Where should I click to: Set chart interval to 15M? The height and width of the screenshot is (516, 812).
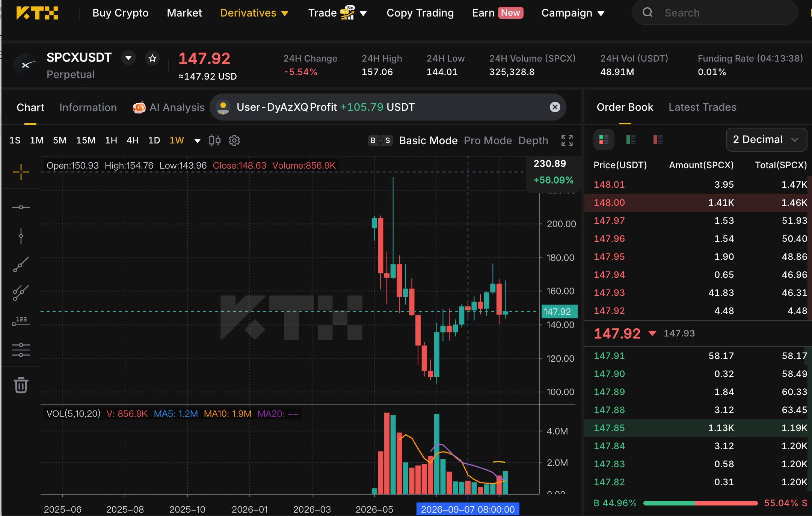tap(86, 140)
